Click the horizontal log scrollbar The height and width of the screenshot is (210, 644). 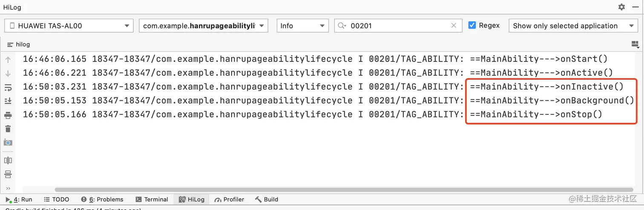[x=344, y=189]
